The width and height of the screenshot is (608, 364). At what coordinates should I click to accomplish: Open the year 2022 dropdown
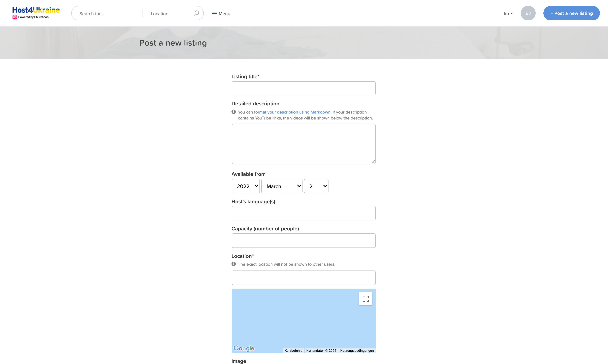246,186
